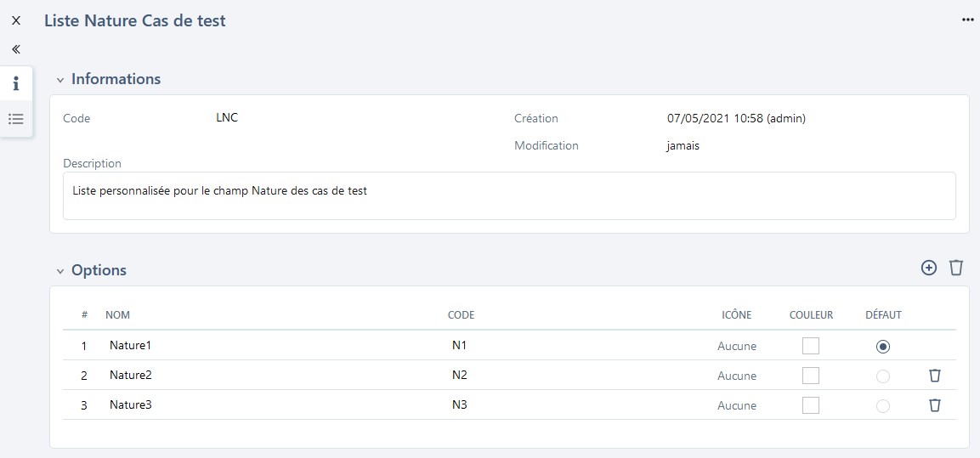Sort by the NOM column header
980x458 pixels.
pyautogui.click(x=117, y=315)
